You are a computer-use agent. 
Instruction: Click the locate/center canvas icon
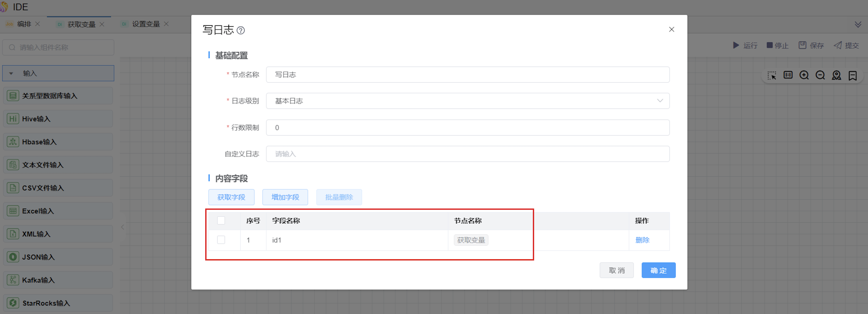(x=837, y=75)
